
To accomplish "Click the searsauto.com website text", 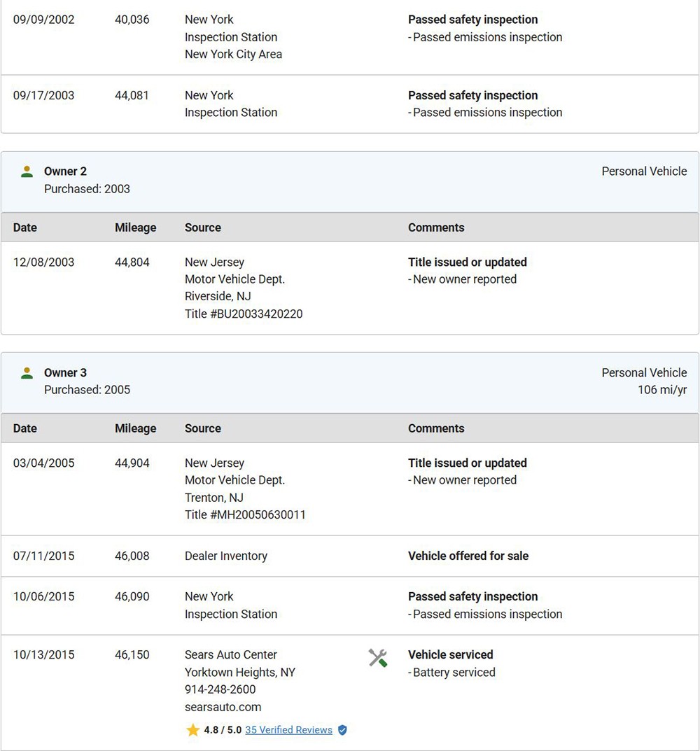I will [223, 707].
